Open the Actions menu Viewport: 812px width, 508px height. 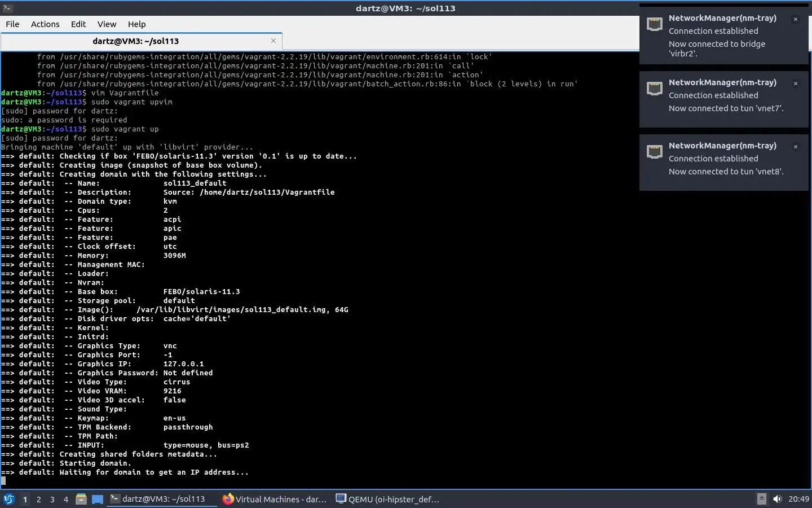click(45, 24)
